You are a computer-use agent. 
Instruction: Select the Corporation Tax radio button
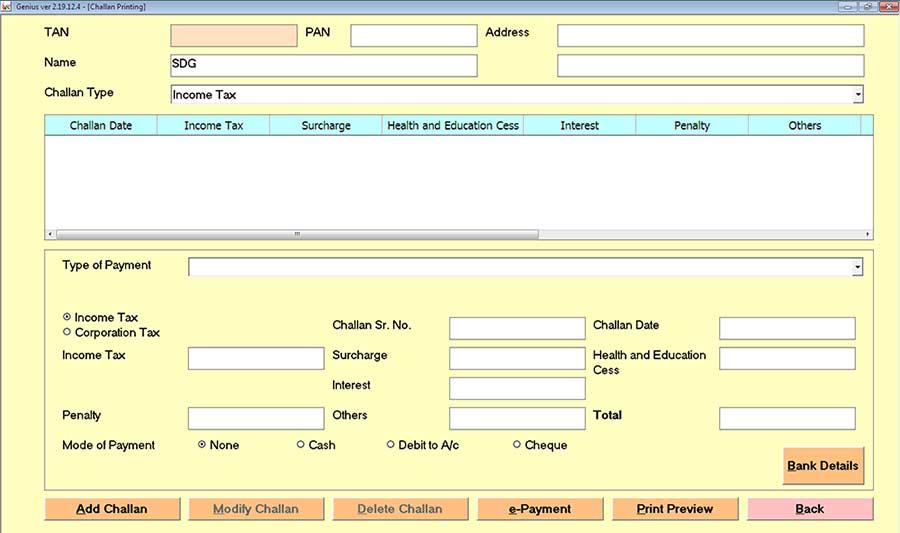point(67,333)
